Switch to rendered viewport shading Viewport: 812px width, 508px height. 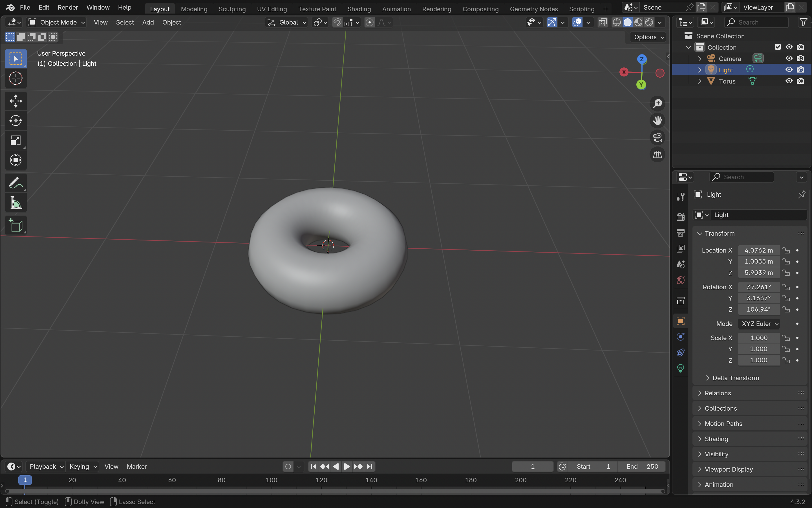[650, 23]
